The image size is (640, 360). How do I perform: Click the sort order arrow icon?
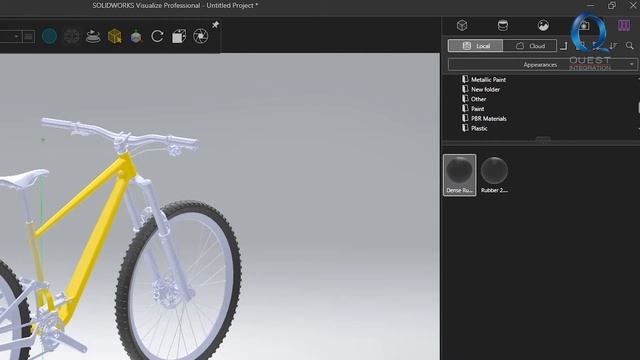(x=613, y=46)
